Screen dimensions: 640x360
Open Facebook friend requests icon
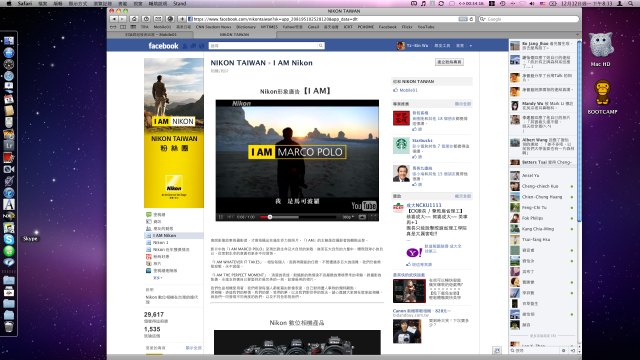tap(185, 46)
